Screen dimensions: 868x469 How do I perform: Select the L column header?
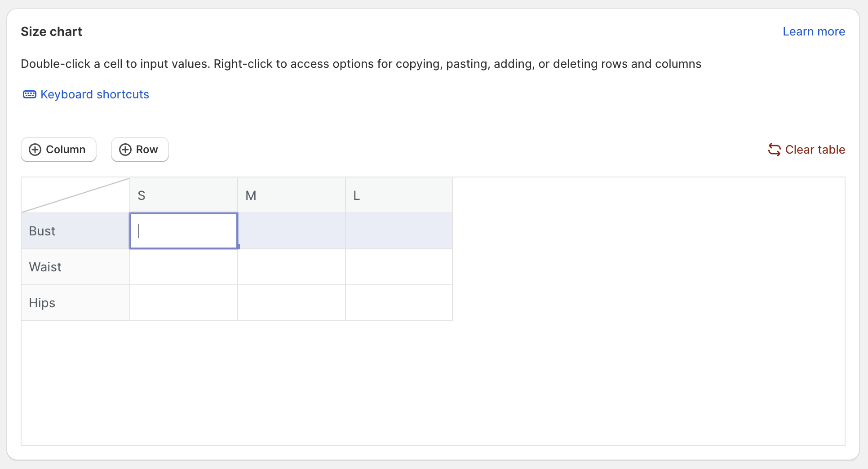point(399,195)
